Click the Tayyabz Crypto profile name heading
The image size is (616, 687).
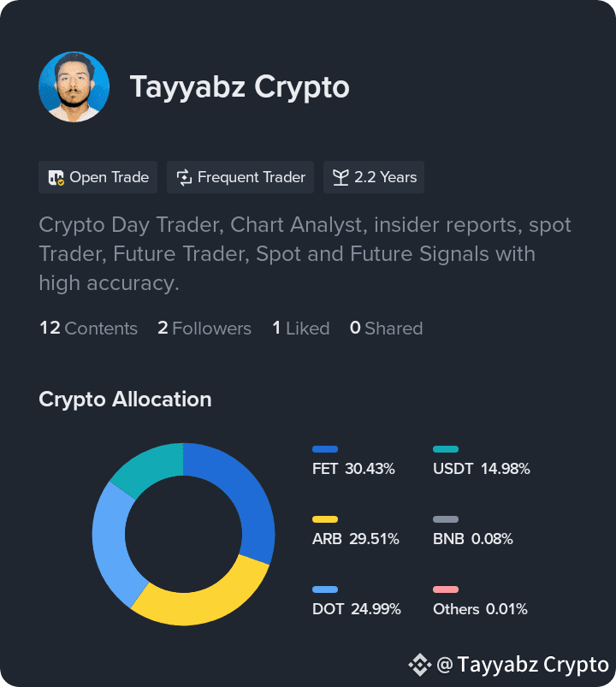pos(240,87)
